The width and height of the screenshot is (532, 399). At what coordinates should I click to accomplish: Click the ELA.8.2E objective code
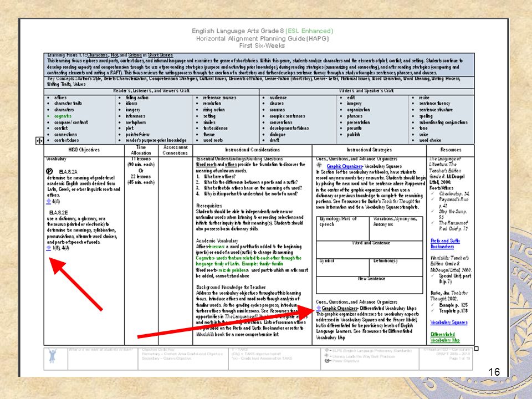pyautogui.click(x=58, y=212)
